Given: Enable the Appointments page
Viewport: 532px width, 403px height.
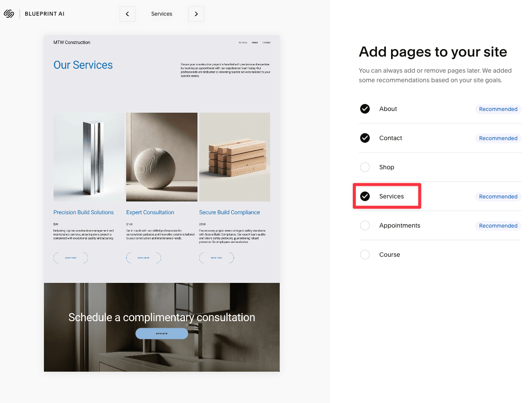Looking at the screenshot, I should tap(365, 225).
